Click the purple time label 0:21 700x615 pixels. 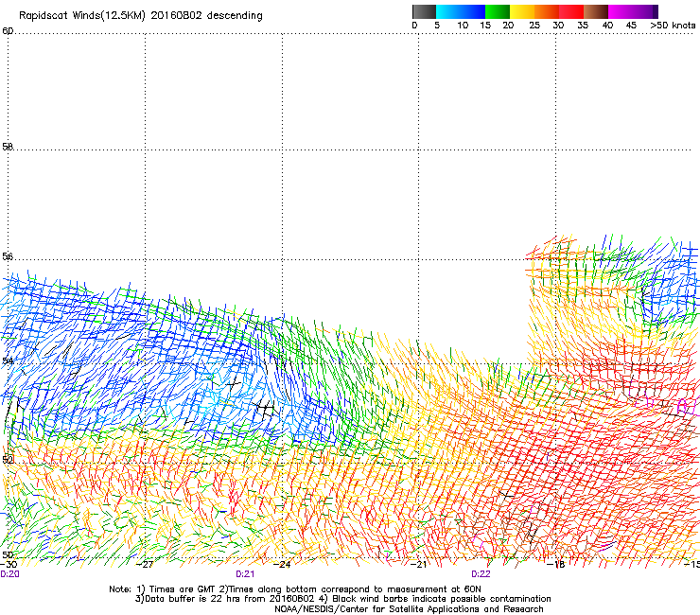245,574
